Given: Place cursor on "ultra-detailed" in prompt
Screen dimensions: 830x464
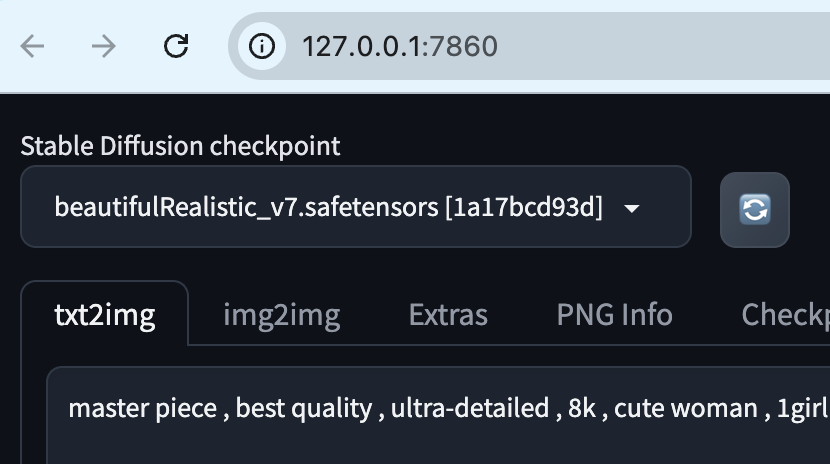Looking at the screenshot, I should coord(470,408).
